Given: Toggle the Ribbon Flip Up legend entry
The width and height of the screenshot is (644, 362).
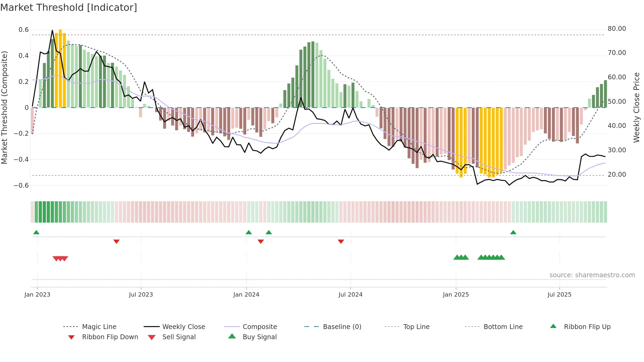Looking at the screenshot, I should click(580, 327).
